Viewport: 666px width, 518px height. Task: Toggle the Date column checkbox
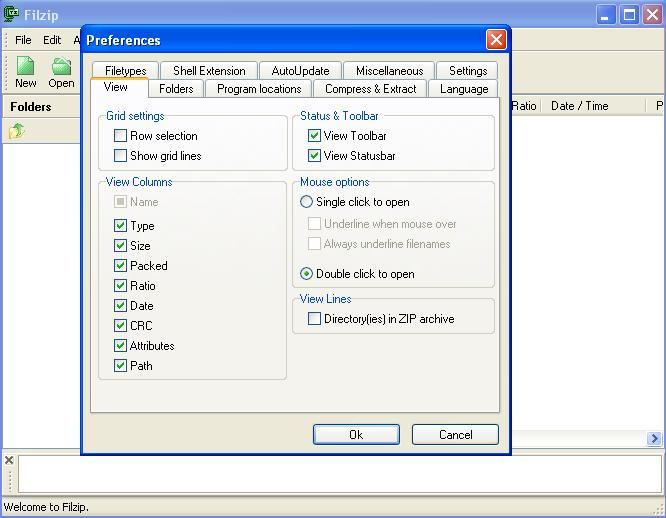pos(120,305)
